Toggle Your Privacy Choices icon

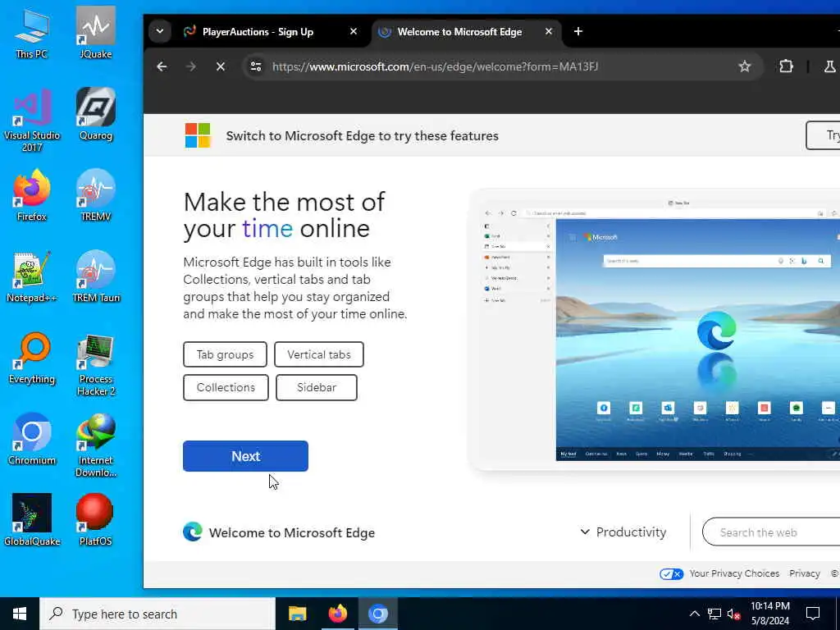pyautogui.click(x=671, y=573)
